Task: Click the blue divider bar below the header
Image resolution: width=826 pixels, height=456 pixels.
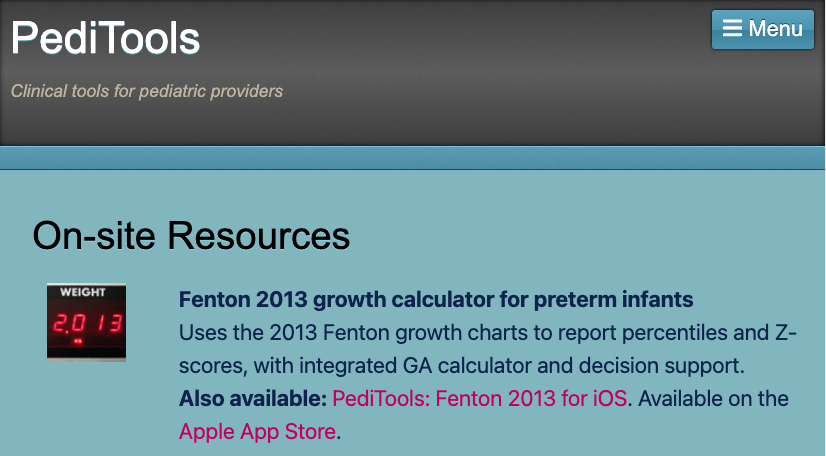Action: pos(413,158)
